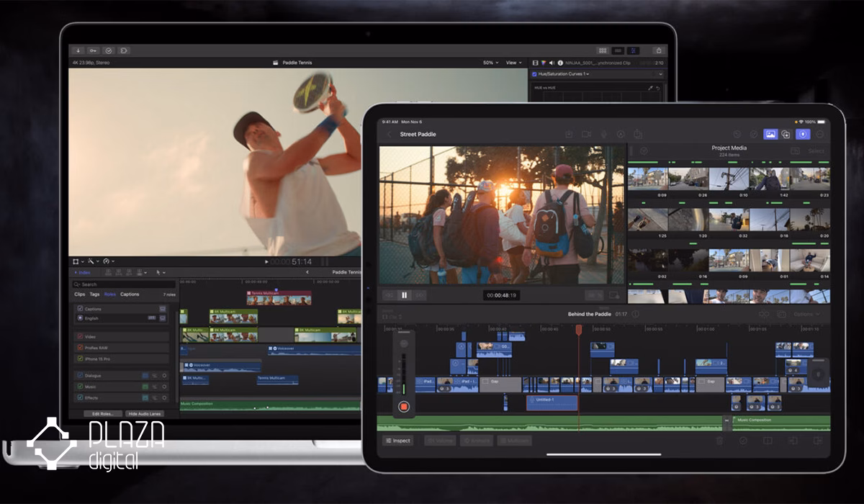Screen dimensions: 864x504
Task: Open the keyword editor key icon
Action: click(93, 50)
